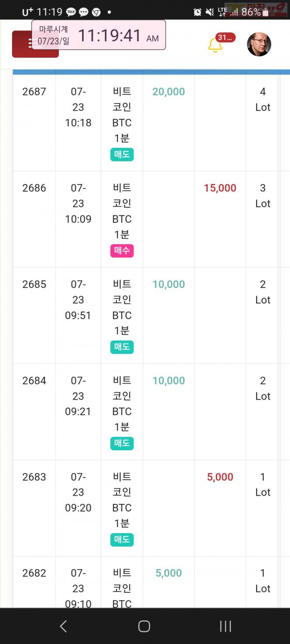Select order number 2682
Screen dimensions: 290x644
[34, 573]
